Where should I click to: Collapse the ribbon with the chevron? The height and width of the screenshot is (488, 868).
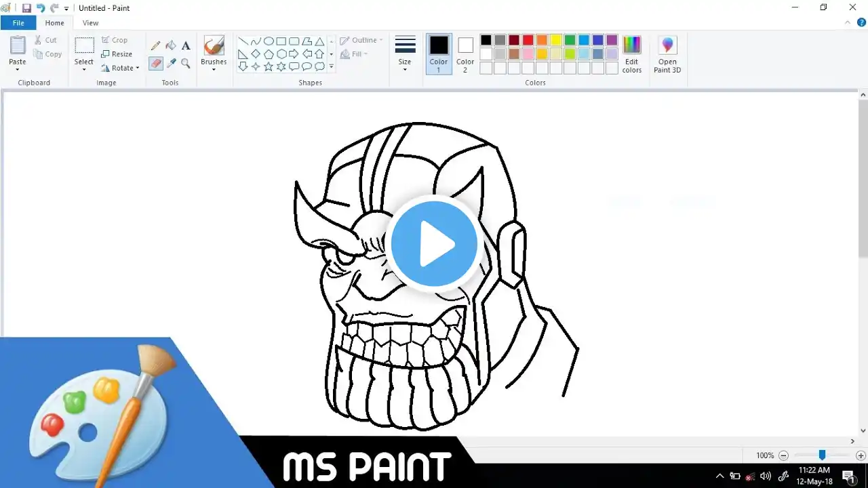(x=848, y=22)
